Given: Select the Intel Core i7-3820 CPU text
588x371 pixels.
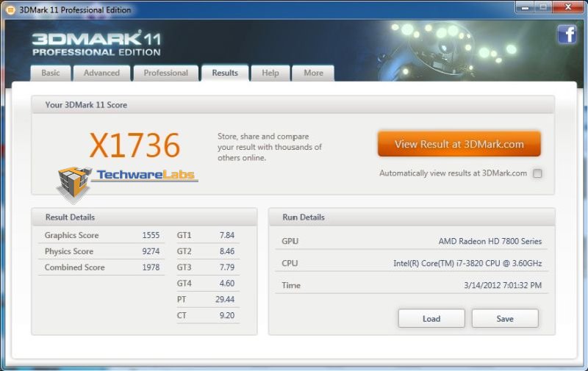Looking at the screenshot, I should point(467,264).
